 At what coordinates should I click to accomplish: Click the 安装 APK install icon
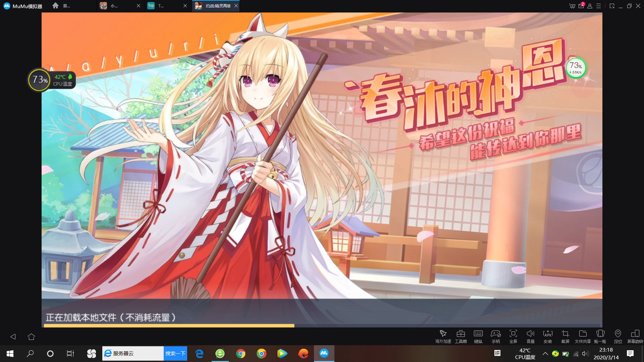coord(548,337)
